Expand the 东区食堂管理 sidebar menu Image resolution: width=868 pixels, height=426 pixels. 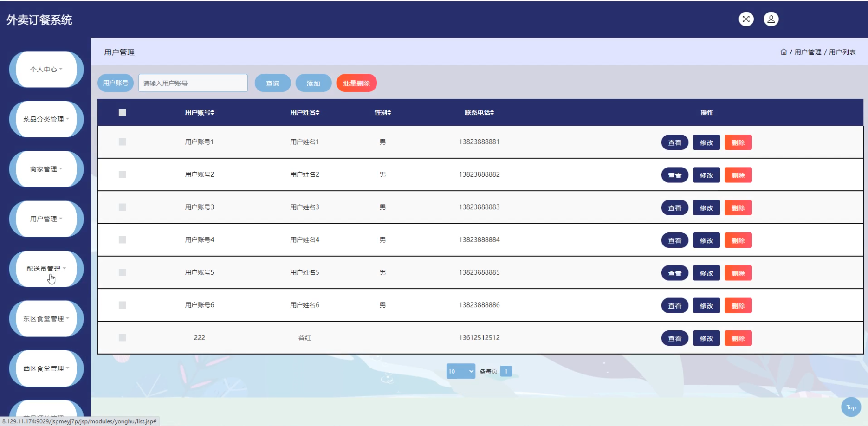tap(46, 319)
